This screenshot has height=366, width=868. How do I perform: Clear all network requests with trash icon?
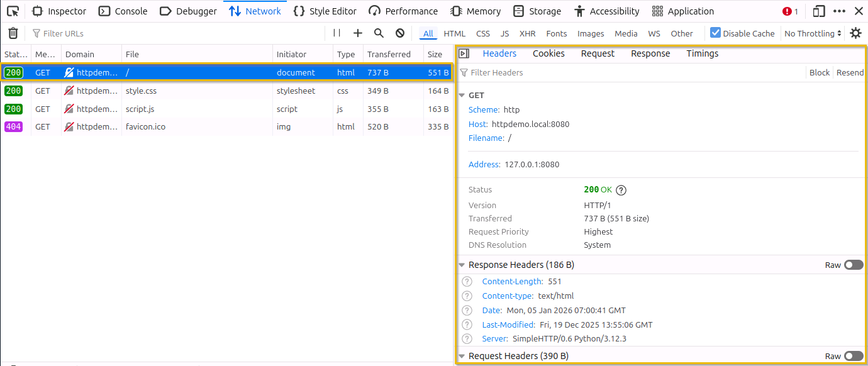click(x=13, y=33)
